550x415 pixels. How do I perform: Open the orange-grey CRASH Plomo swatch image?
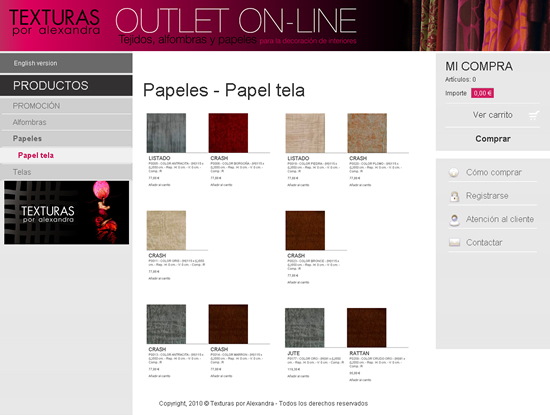[x=367, y=133]
